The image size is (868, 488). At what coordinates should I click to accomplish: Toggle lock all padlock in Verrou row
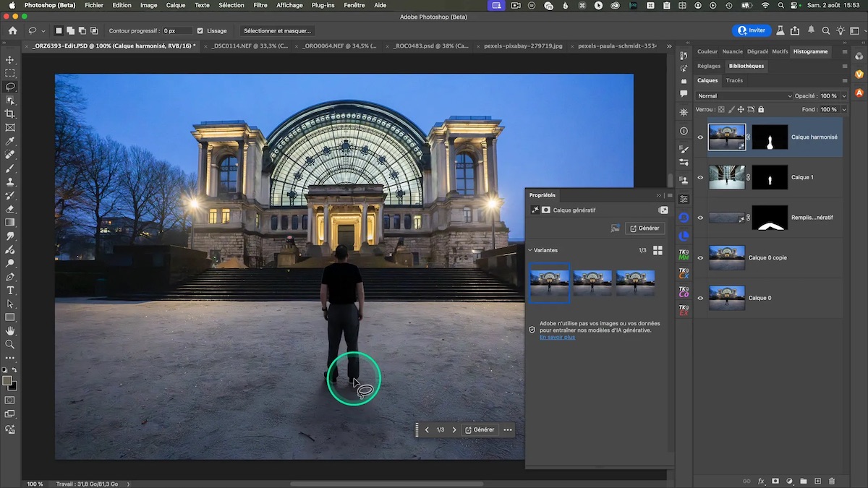click(760, 110)
